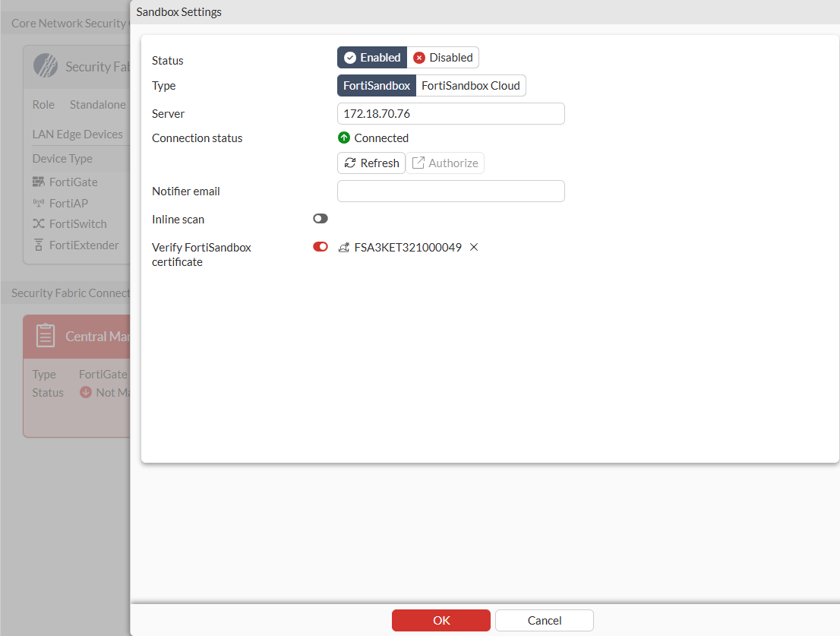The image size is (840, 636).
Task: Click the green Connected status icon
Action: coord(344,138)
